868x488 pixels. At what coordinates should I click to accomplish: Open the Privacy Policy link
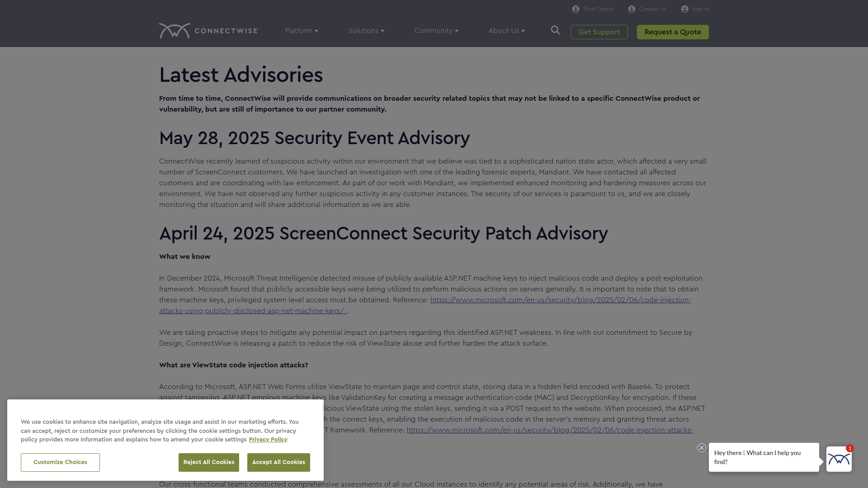tap(268, 440)
